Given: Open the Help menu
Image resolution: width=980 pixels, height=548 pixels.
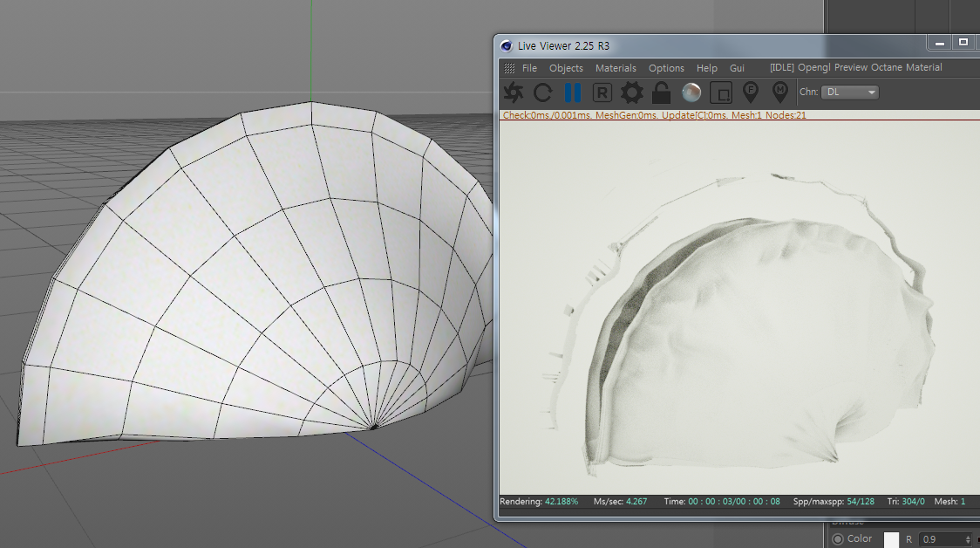Looking at the screenshot, I should pyautogui.click(x=707, y=68).
